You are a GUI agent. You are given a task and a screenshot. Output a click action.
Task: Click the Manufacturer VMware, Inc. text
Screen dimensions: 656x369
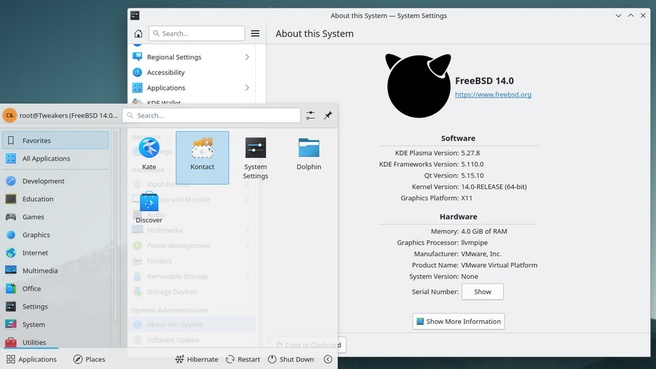[x=457, y=254]
